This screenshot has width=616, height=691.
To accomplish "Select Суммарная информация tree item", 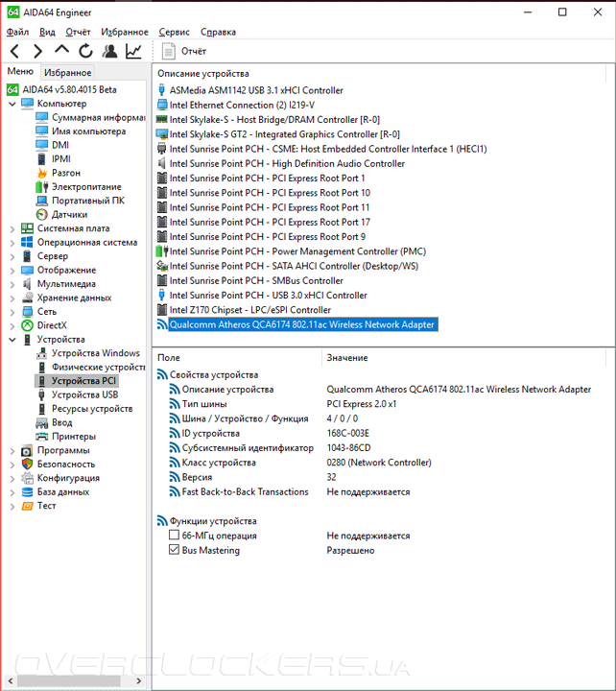I will (x=98, y=117).
